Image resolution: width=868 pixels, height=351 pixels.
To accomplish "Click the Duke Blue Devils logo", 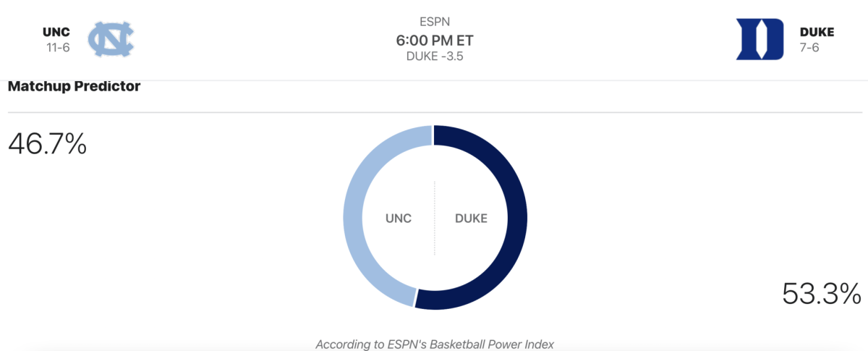I will tap(759, 39).
